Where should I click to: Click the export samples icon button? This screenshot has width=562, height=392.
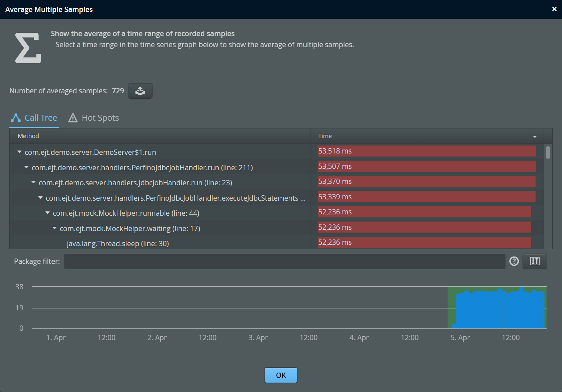coord(140,91)
